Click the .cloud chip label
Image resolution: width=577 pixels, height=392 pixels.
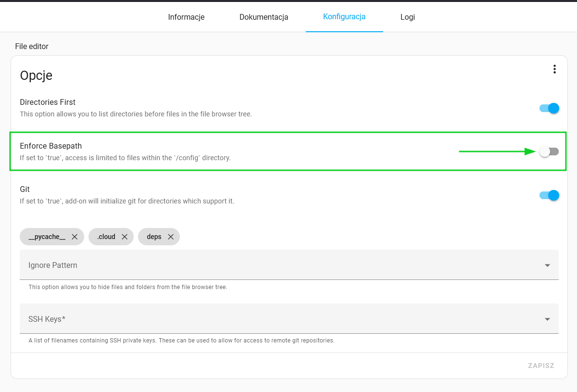coord(106,237)
